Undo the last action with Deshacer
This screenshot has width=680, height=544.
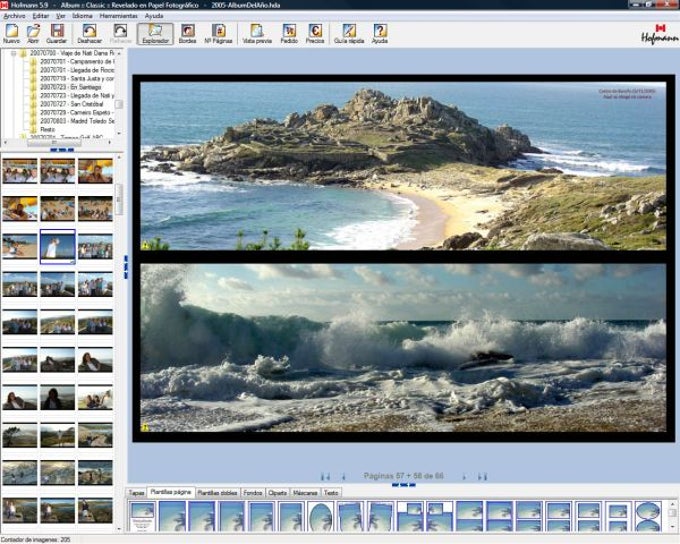(89, 33)
